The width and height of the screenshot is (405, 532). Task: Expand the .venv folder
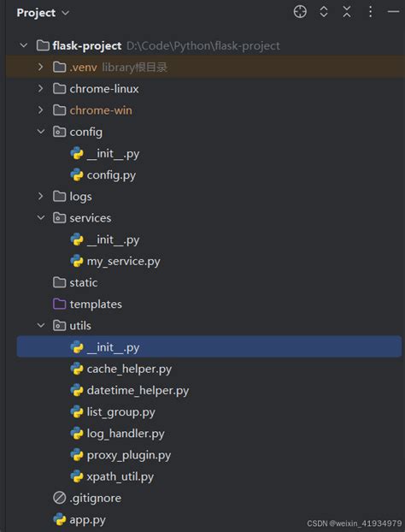40,67
